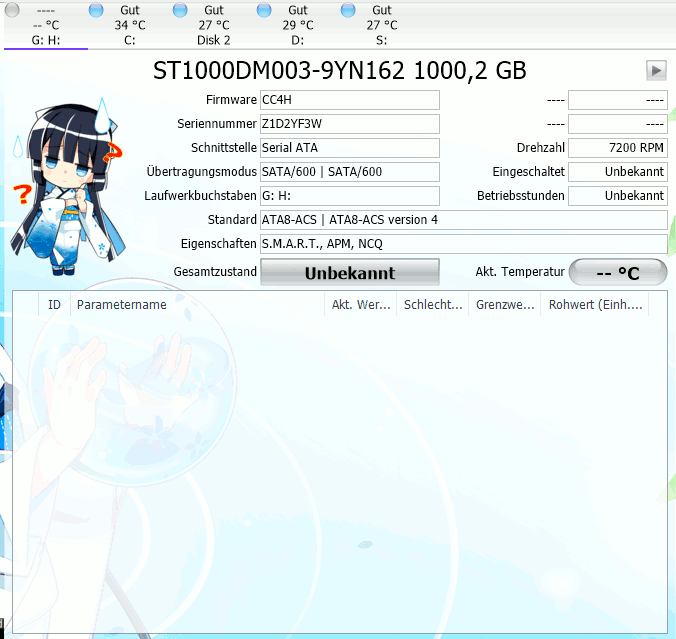Click the Eigenschaften field S.M.A.R.T., APM, NCQ
Screen dimensions: 676x639
pos(464,244)
